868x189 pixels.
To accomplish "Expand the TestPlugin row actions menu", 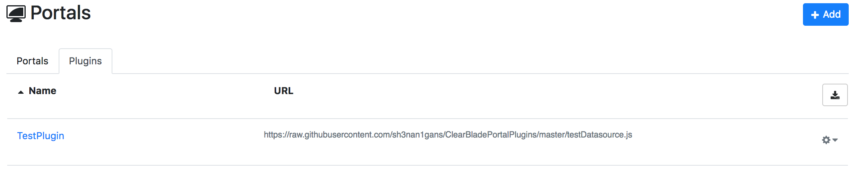I will 830,140.
